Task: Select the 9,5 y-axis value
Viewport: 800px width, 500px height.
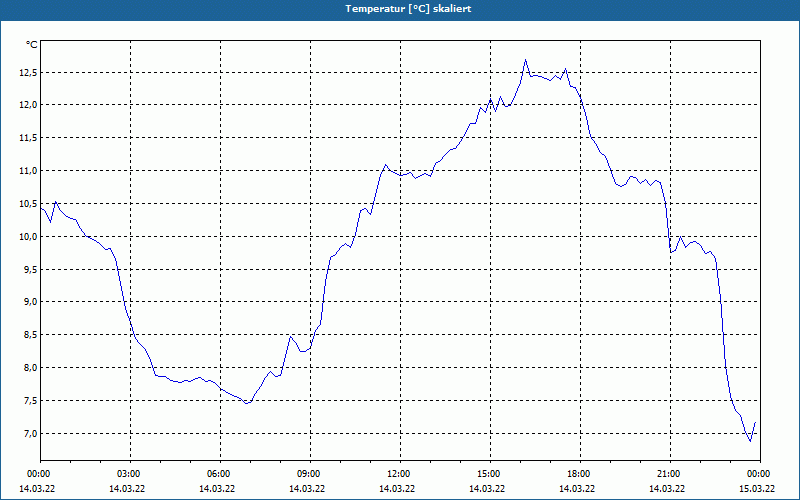Action: point(30,269)
